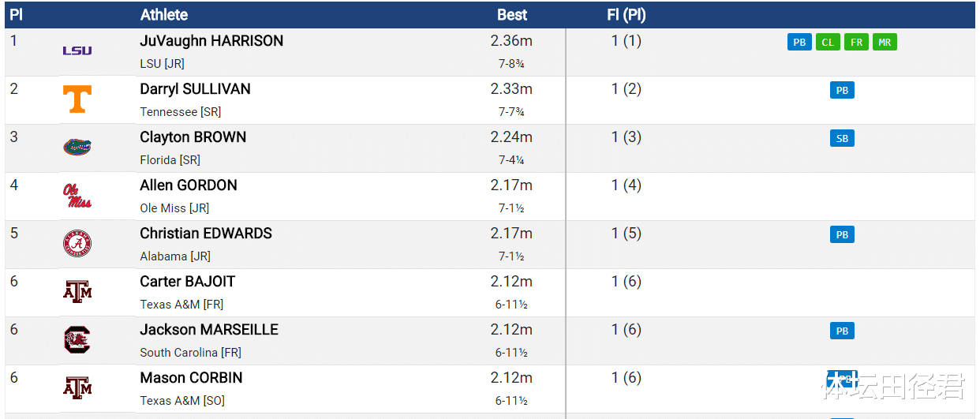
Task: Open JuVaughn HARRISON athlete profile
Action: (211, 41)
